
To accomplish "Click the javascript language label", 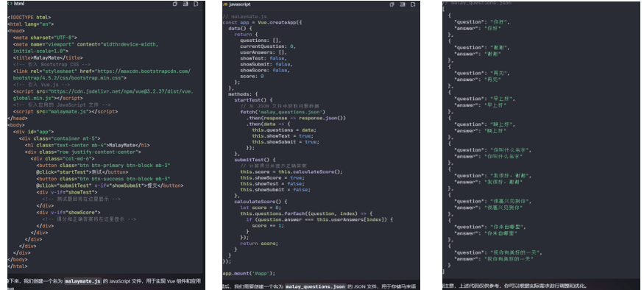I will (240, 4).
